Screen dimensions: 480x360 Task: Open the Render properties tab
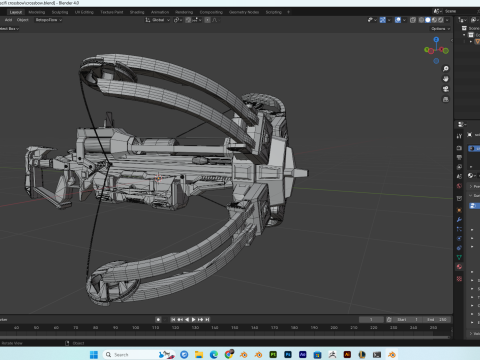click(459, 148)
